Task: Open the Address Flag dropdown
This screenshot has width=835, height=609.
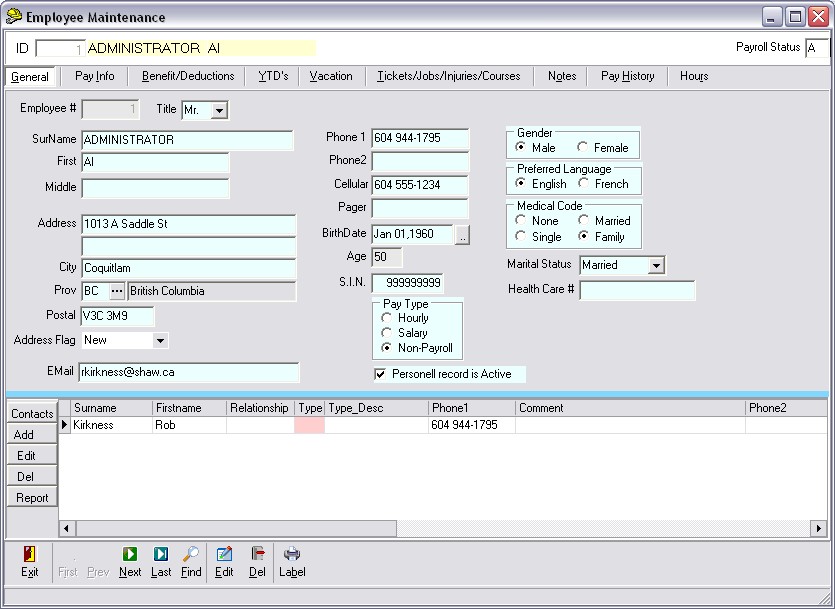Action: pos(160,341)
